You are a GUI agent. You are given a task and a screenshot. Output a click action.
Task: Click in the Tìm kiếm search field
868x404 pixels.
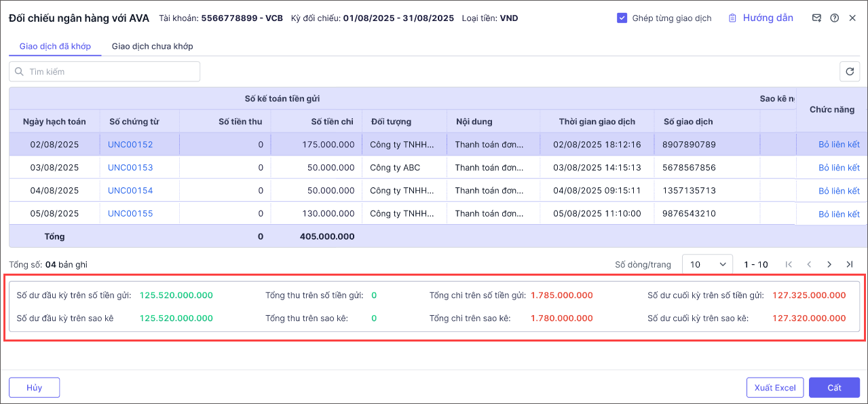coord(109,72)
